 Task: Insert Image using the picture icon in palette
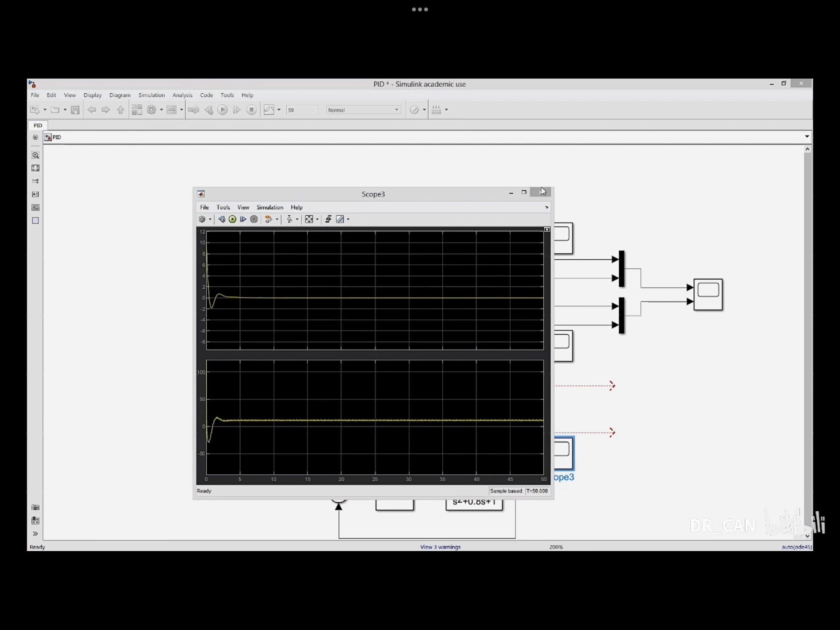[36, 207]
